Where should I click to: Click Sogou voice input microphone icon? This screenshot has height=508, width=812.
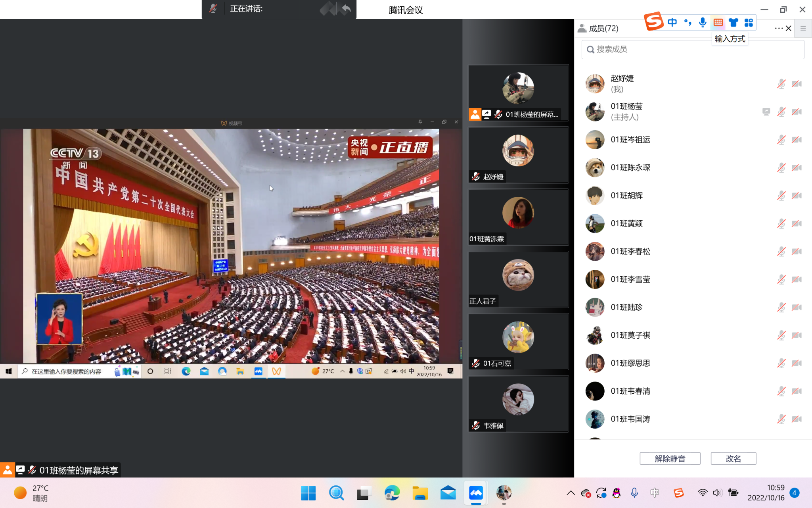pos(703,23)
